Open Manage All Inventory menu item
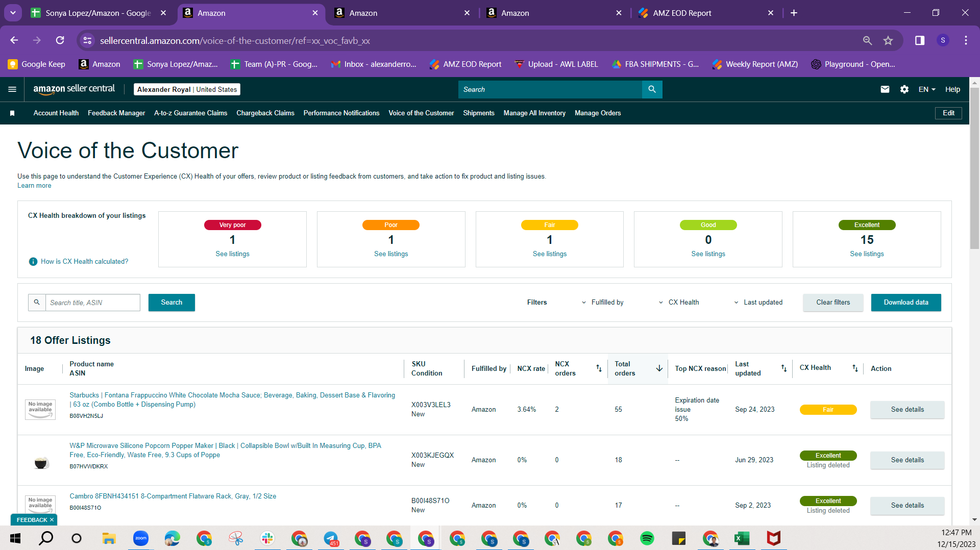This screenshot has width=980, height=550. click(534, 113)
